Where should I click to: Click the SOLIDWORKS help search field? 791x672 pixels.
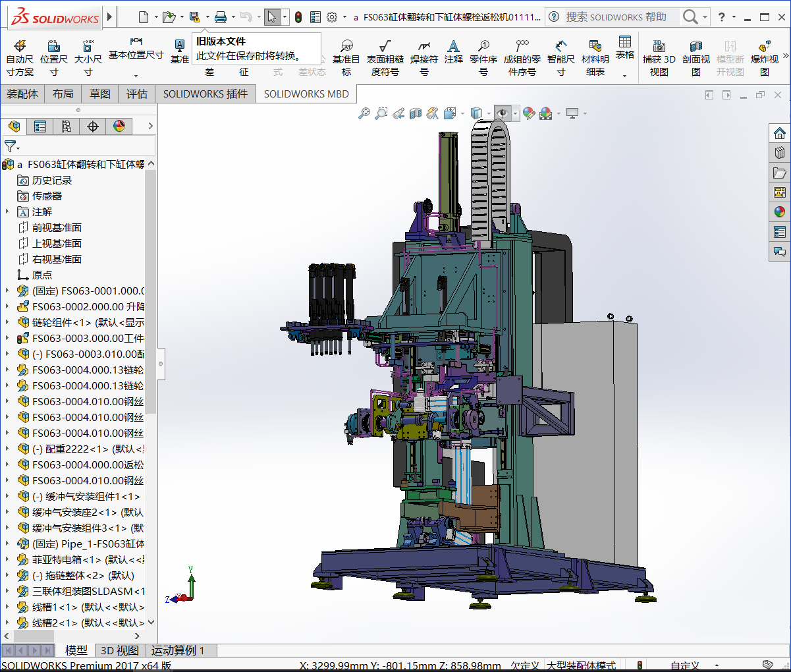coord(616,17)
